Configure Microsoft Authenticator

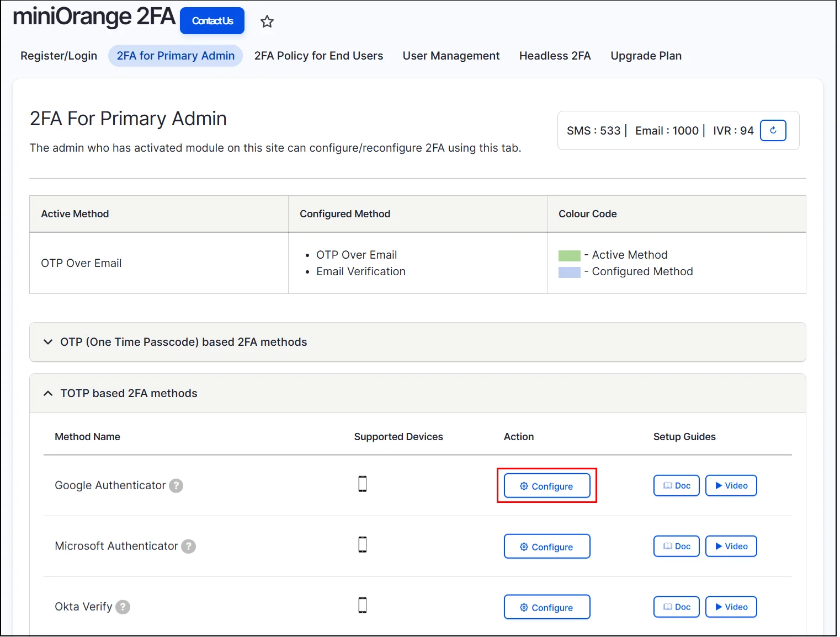[x=547, y=547]
